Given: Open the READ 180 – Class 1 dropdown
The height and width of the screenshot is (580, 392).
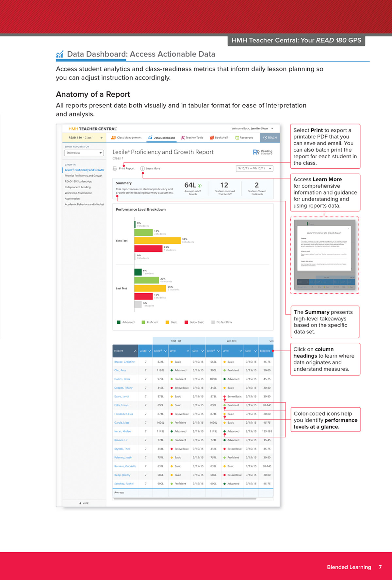Looking at the screenshot, I should click(101, 138).
